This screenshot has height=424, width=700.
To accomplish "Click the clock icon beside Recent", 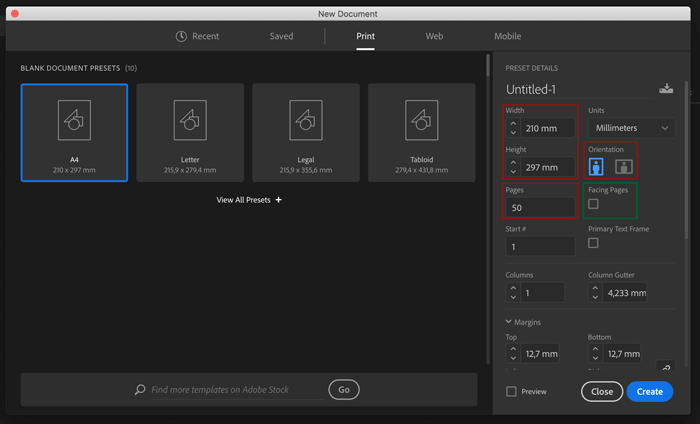I will pyautogui.click(x=181, y=36).
